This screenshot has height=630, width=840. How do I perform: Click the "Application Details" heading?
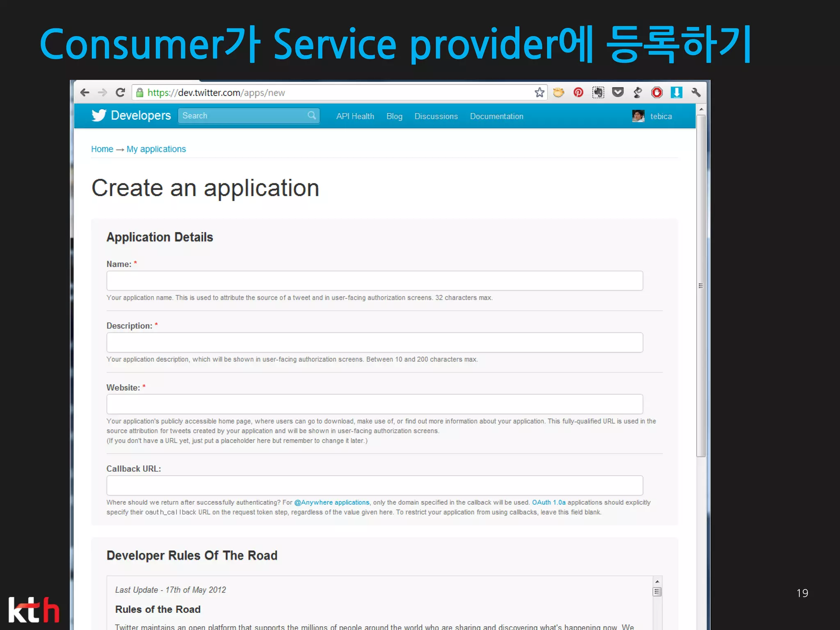pos(160,237)
